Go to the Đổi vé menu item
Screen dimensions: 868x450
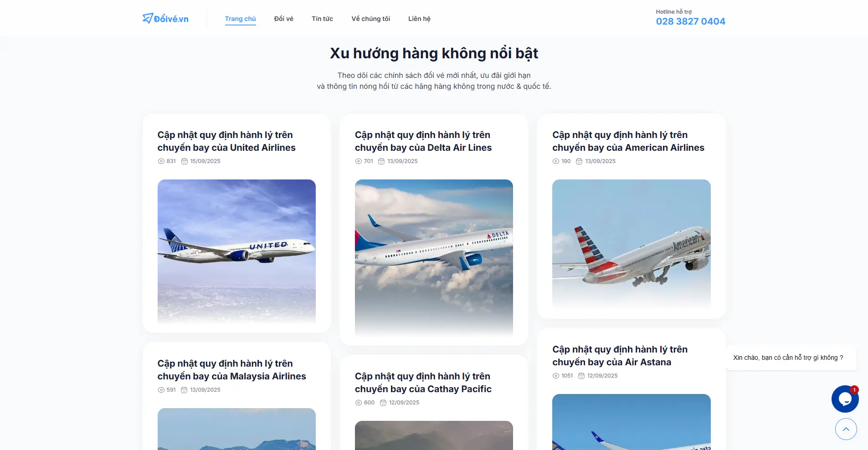coord(283,19)
